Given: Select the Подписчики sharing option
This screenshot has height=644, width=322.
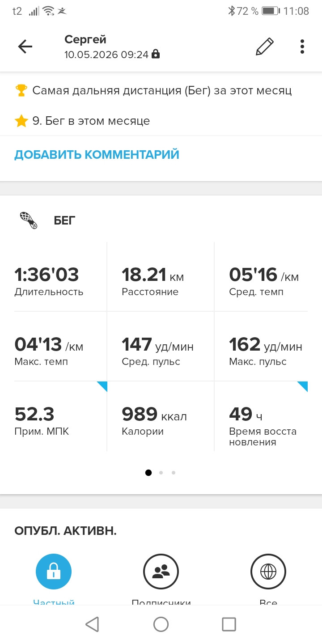Looking at the screenshot, I should (161, 572).
